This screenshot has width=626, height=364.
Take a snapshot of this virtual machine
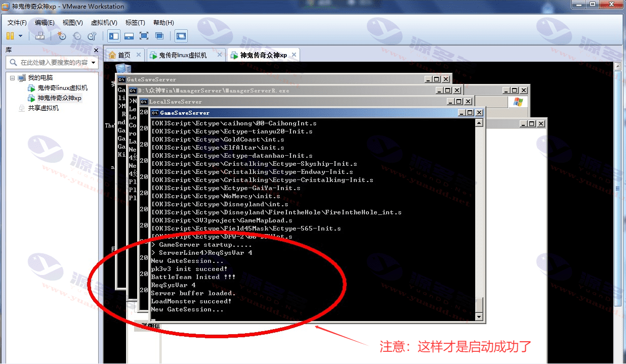[x=62, y=36]
